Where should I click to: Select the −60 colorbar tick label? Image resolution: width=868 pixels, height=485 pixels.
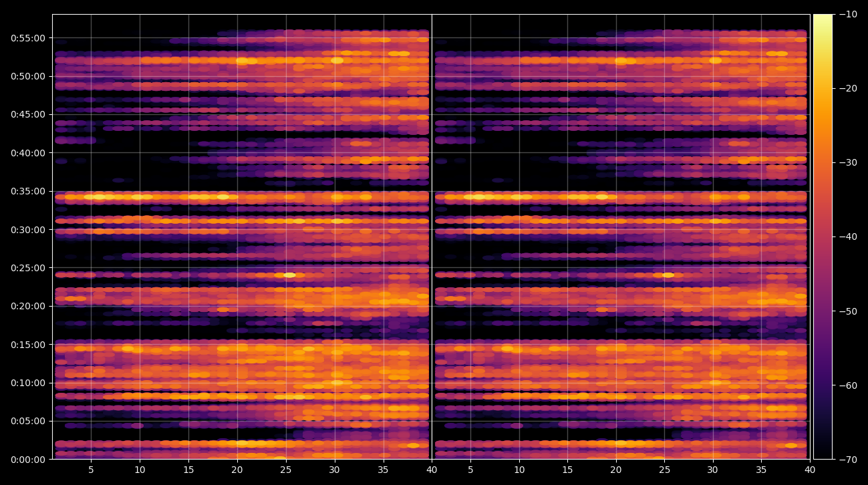pyautogui.click(x=849, y=385)
